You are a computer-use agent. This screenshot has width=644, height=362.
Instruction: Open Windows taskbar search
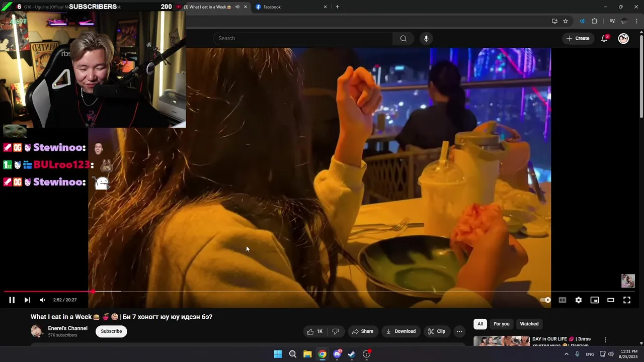click(x=293, y=354)
